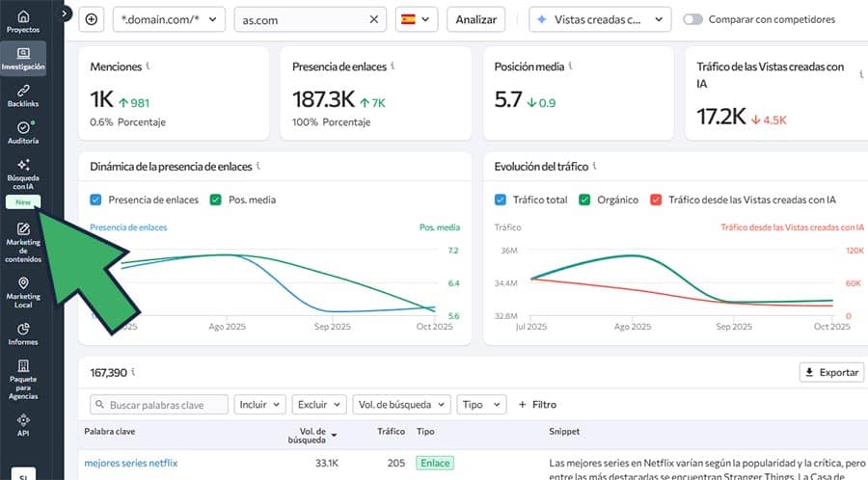This screenshot has width=868, height=480.
Task: Open the Informes sidebar icon
Action: click(23, 333)
